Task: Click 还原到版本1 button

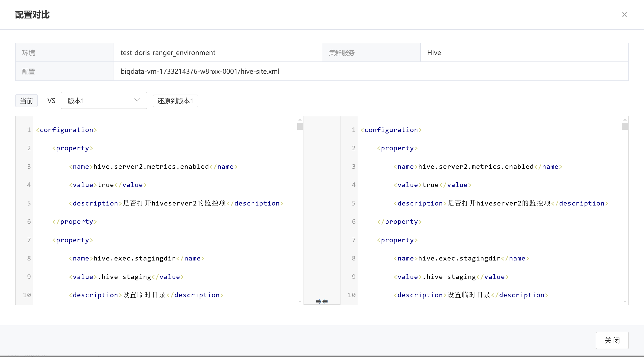Action: (175, 101)
